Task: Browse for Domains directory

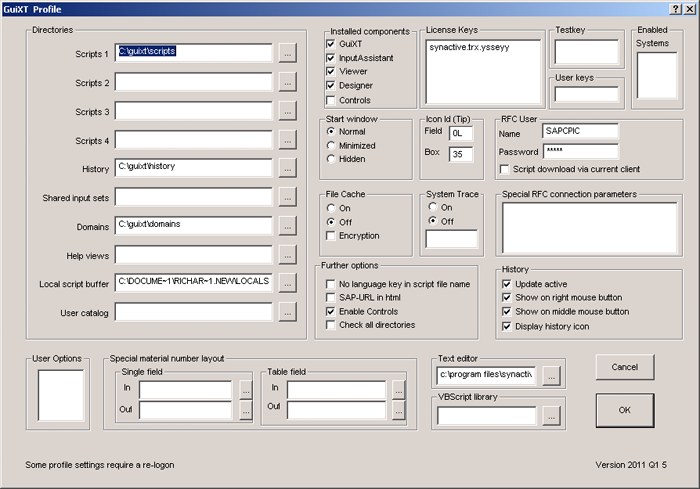Action: (x=288, y=227)
